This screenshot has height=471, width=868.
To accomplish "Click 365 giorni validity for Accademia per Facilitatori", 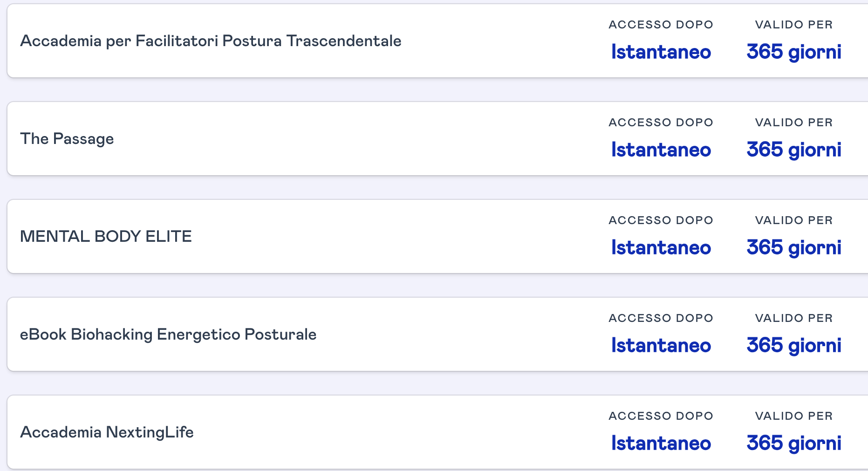I will pyautogui.click(x=794, y=52).
